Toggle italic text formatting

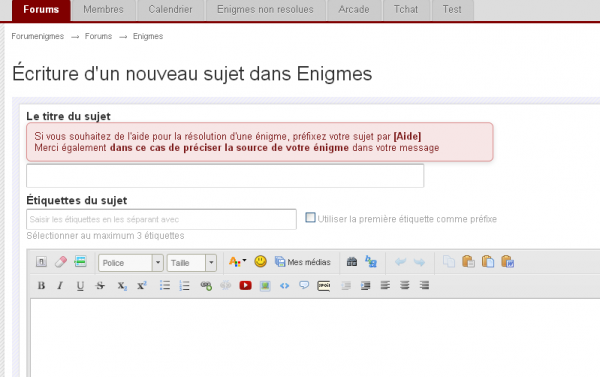(60, 286)
